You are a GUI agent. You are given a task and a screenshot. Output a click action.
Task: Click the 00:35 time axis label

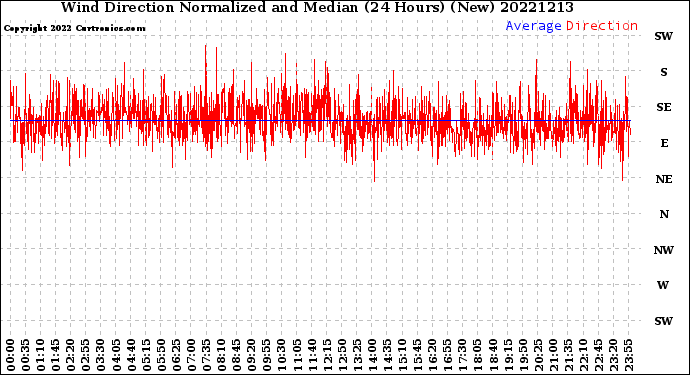[26, 355]
